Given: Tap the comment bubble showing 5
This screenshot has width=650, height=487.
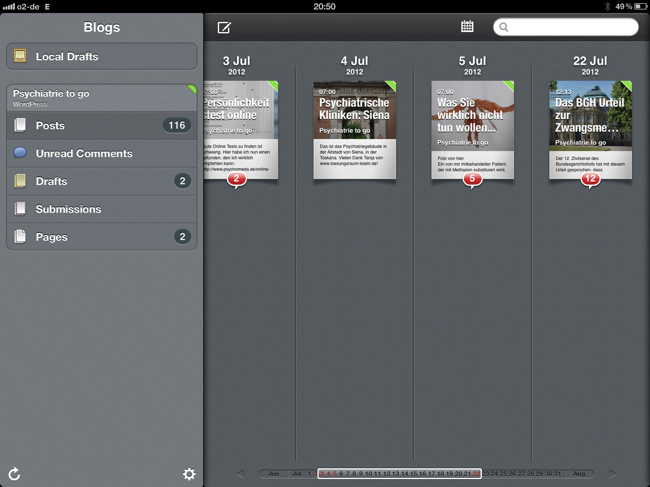Looking at the screenshot, I should pos(473,179).
